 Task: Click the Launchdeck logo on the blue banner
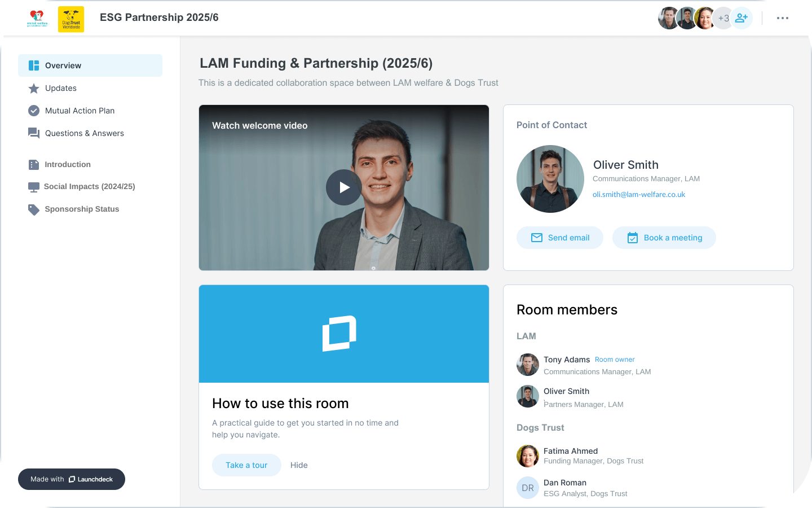coord(339,334)
